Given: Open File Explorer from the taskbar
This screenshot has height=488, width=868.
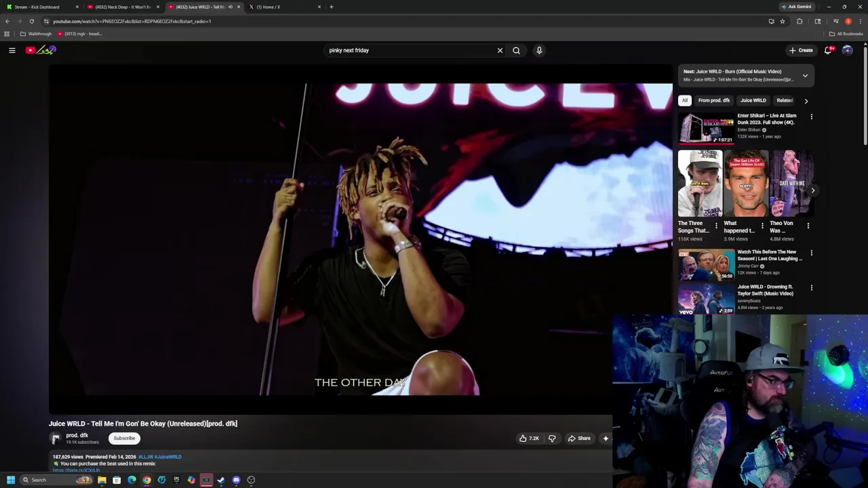Looking at the screenshot, I should (102, 480).
